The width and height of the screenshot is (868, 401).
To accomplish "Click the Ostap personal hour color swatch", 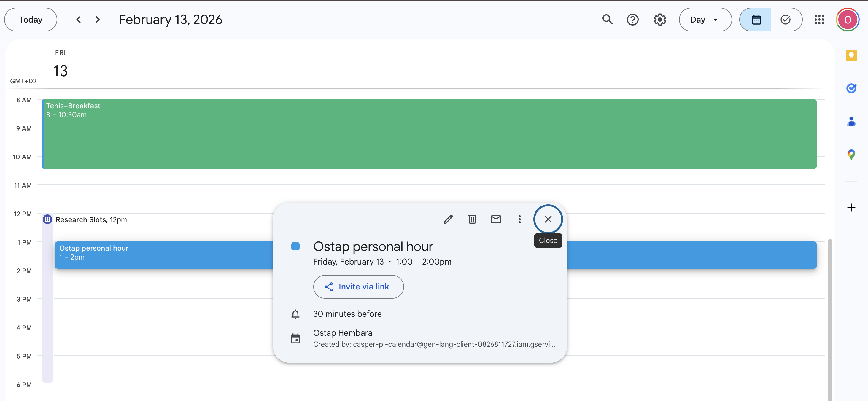I will (x=295, y=246).
